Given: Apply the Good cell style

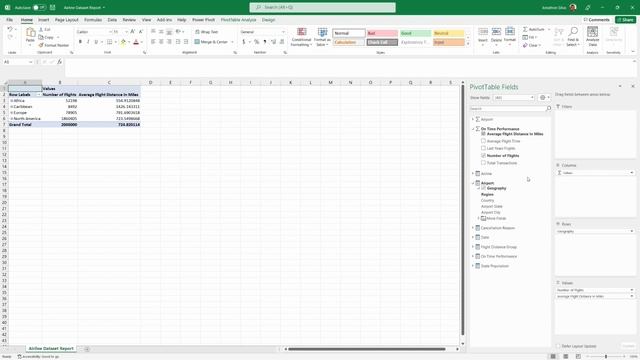Looking at the screenshot, I should tap(416, 33).
